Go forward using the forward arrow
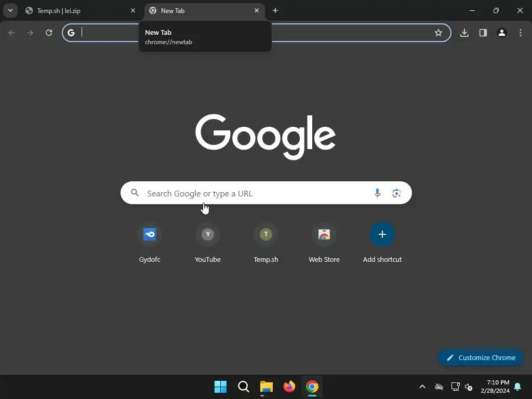 (x=30, y=33)
